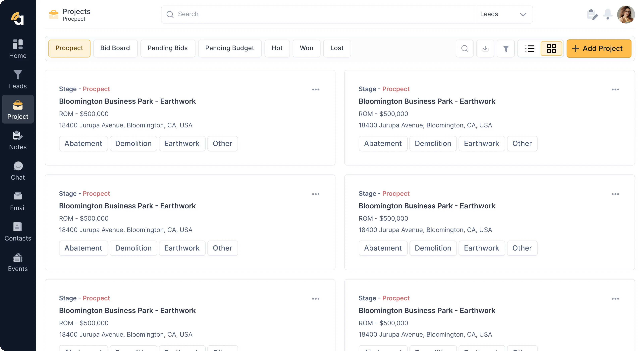Open the user profile avatar
The width and height of the screenshot is (644, 351).
pos(626,15)
